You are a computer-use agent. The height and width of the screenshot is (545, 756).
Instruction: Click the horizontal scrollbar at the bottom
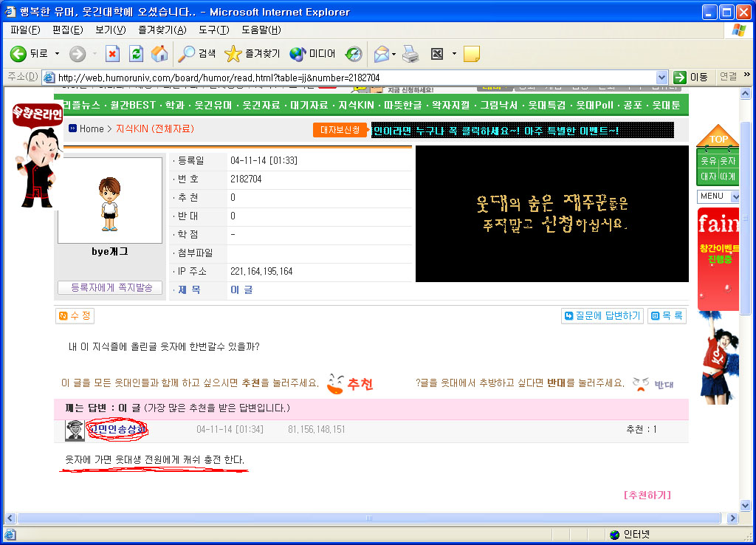pyautogui.click(x=369, y=518)
